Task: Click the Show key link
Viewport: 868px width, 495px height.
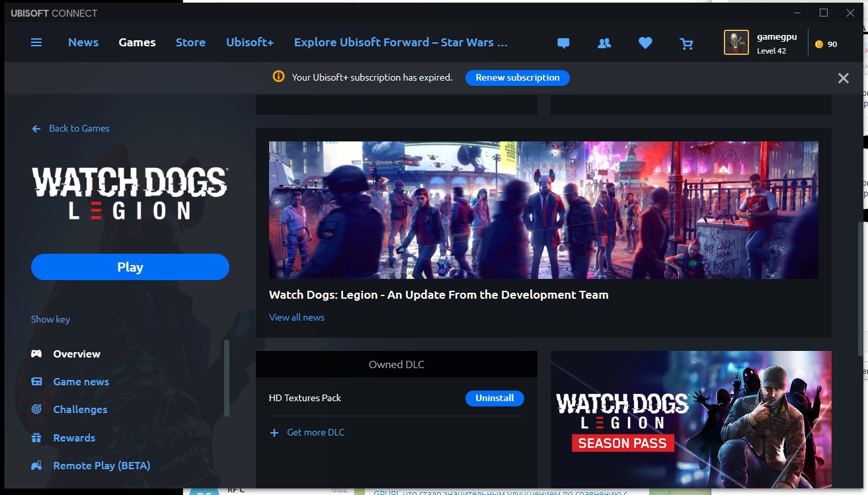Action: 50,319
